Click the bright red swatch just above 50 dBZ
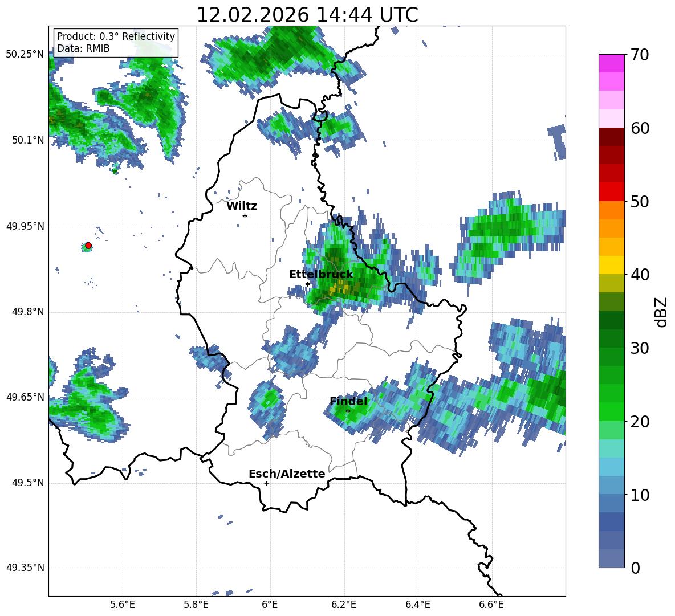The height and width of the screenshot is (616, 675). [x=611, y=191]
